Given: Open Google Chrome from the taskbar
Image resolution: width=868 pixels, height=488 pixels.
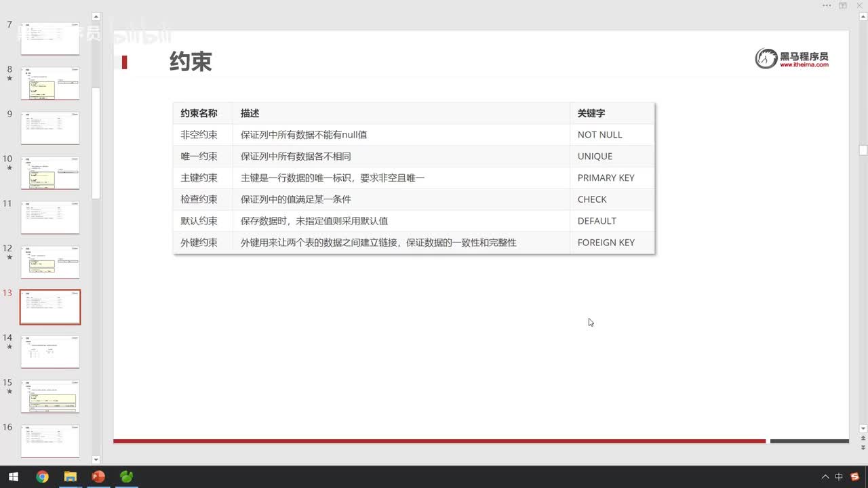Looking at the screenshot, I should click(42, 476).
